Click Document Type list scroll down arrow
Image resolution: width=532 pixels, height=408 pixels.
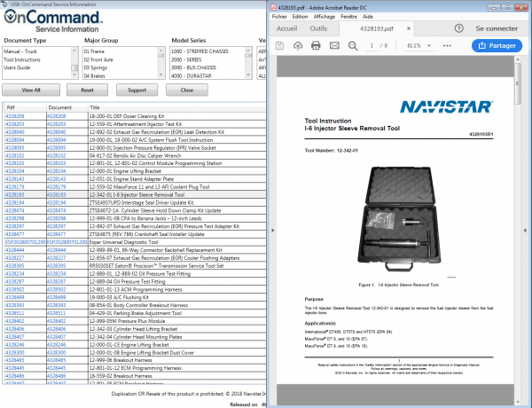(74, 75)
